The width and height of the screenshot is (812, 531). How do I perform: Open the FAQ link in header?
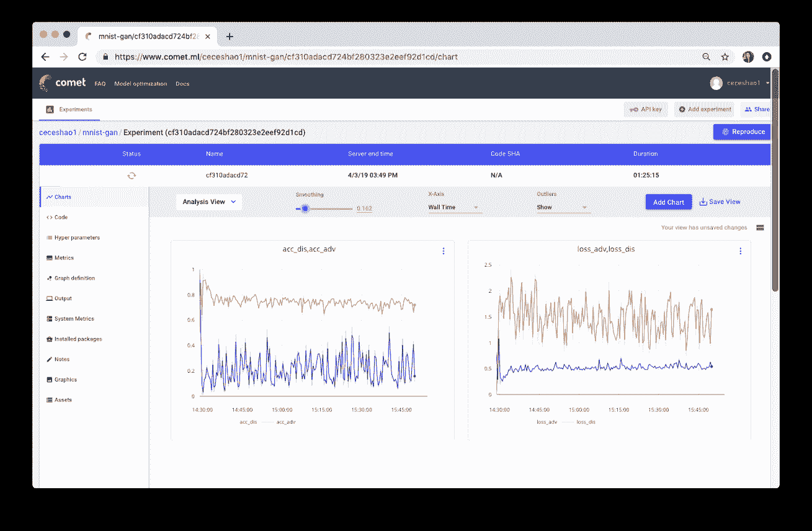pos(100,84)
